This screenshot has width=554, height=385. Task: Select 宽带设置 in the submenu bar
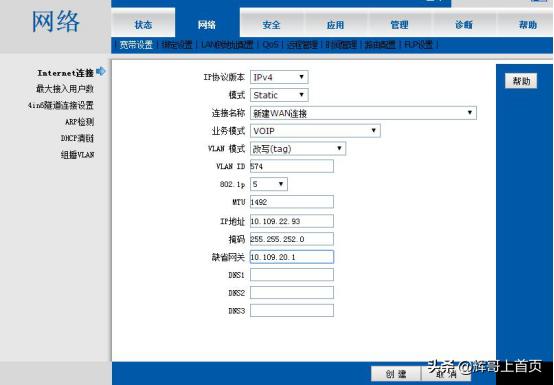(x=136, y=45)
